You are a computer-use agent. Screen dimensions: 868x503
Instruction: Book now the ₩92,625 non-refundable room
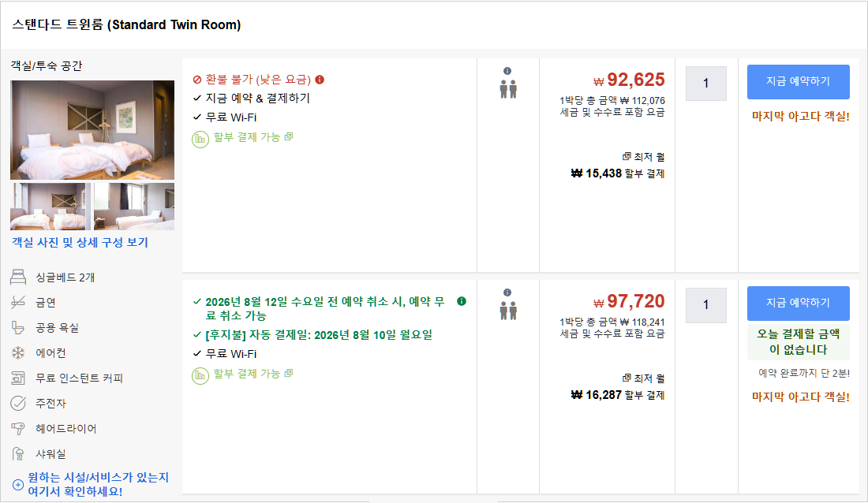tap(798, 82)
